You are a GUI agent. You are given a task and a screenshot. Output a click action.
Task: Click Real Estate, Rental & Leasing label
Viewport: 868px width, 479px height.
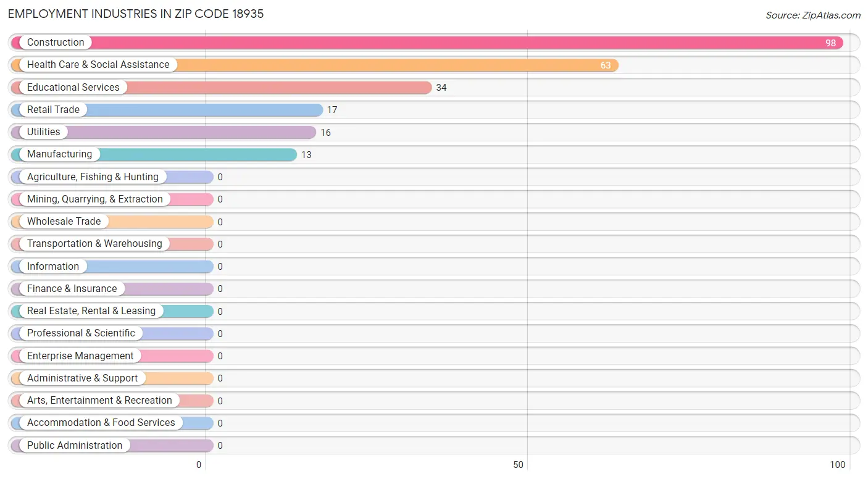[x=91, y=311]
